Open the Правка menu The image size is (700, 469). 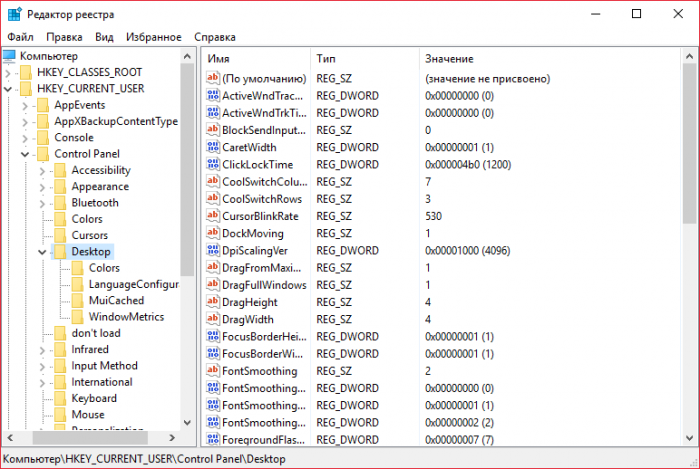coord(64,37)
